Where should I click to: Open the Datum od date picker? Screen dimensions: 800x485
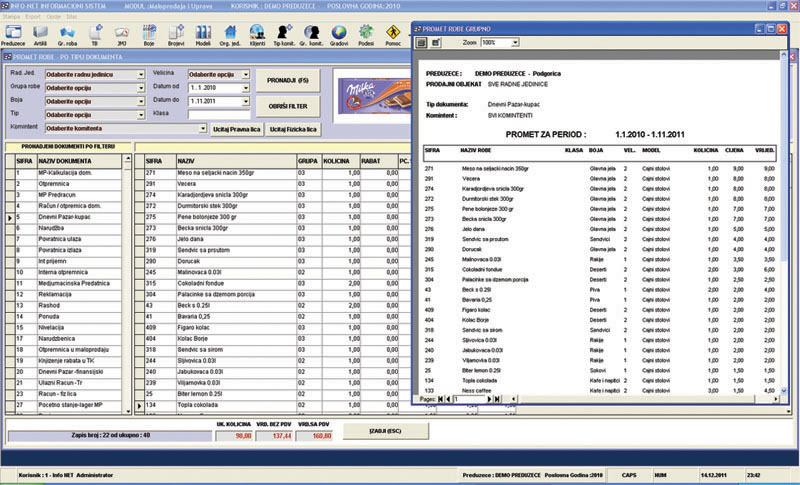246,88
